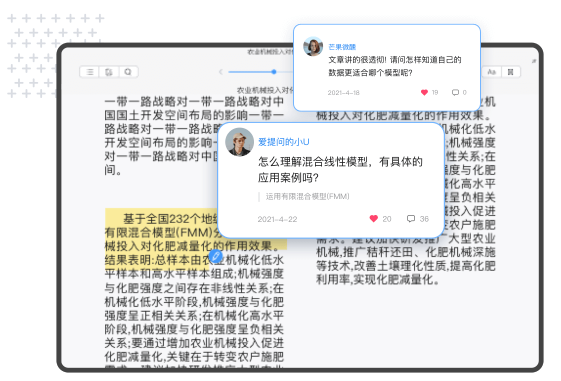Click the quoted text 运用有限混合模型(FMM)
The height and width of the screenshot is (381, 561).
pyautogui.click(x=307, y=196)
